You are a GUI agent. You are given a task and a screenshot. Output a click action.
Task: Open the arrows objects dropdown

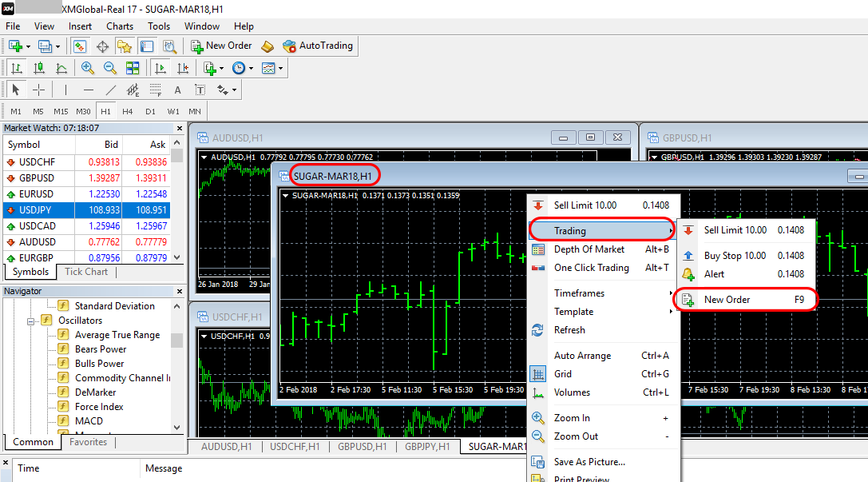(234, 90)
